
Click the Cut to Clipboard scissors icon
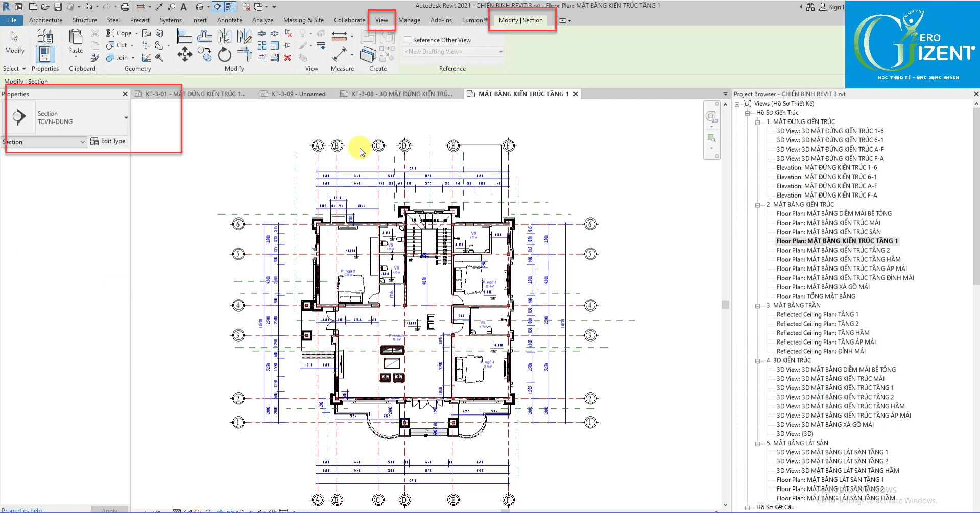point(95,33)
